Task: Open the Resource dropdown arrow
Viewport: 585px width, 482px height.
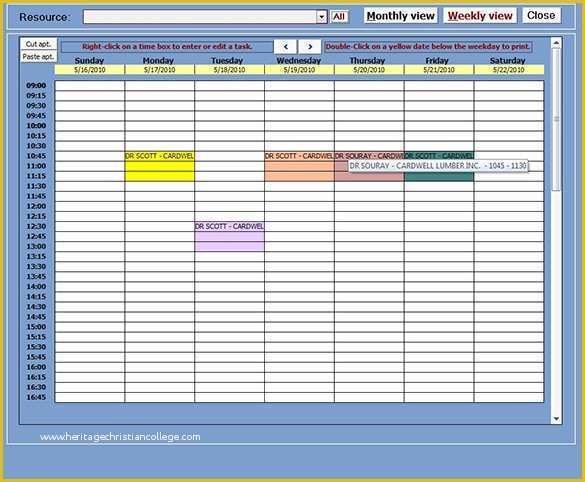Action: click(321, 17)
